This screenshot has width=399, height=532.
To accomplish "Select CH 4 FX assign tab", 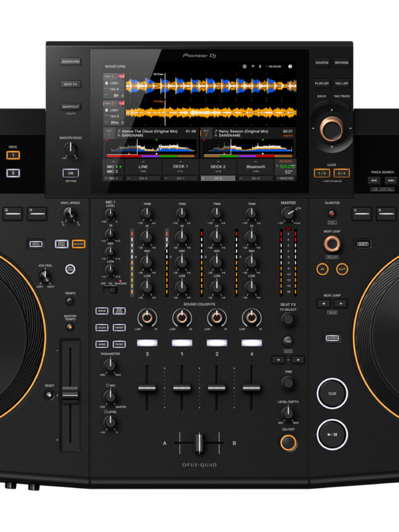I will click(x=256, y=178).
